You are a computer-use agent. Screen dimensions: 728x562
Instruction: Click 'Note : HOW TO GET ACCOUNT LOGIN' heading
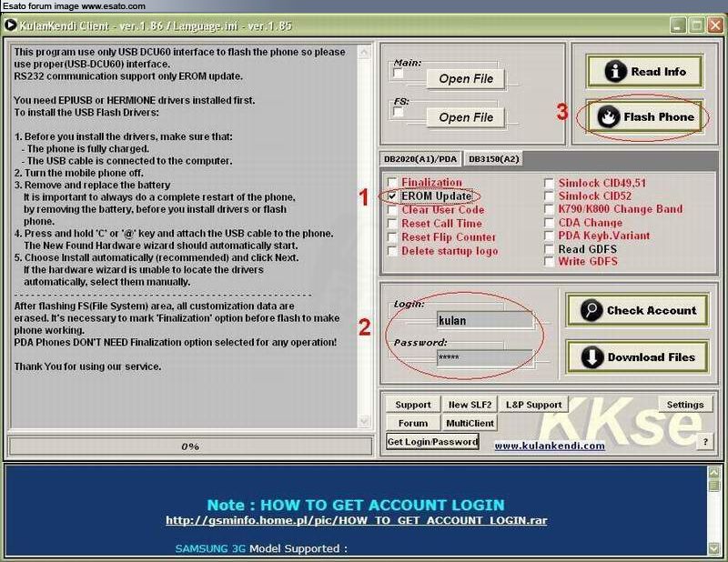coord(356,505)
